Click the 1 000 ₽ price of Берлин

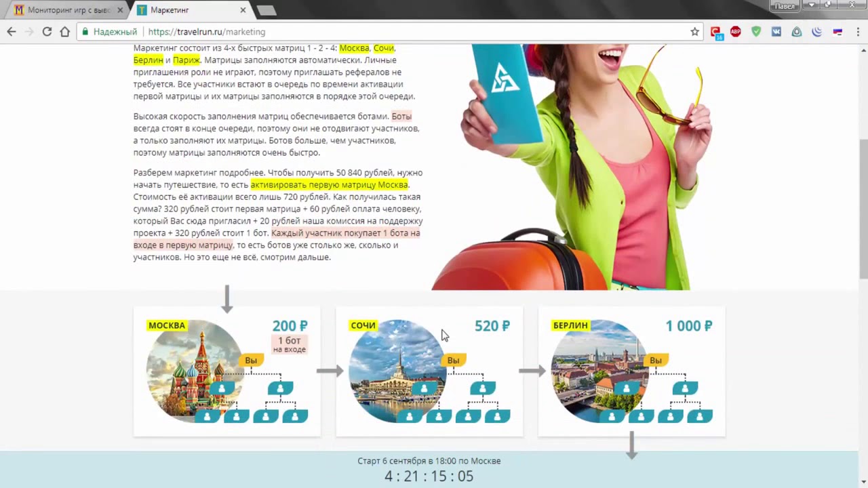coord(689,326)
